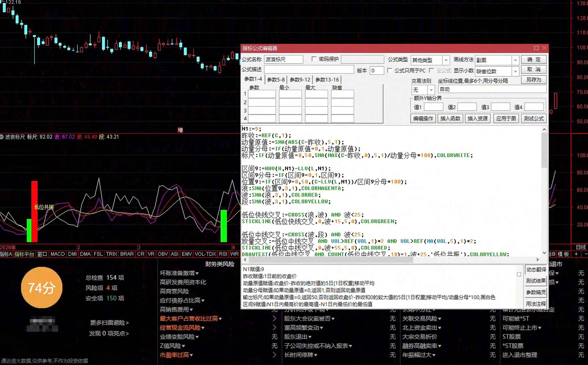The height and width of the screenshot is (365, 588).
Task: Open the arrow beside 市盈率过高
Action: (x=274, y=355)
